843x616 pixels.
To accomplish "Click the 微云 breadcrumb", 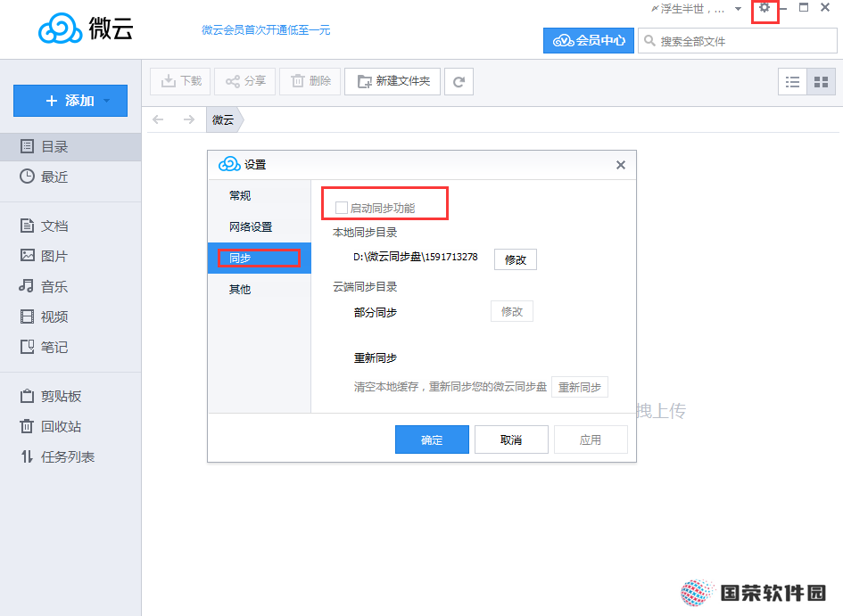I will pos(223,119).
